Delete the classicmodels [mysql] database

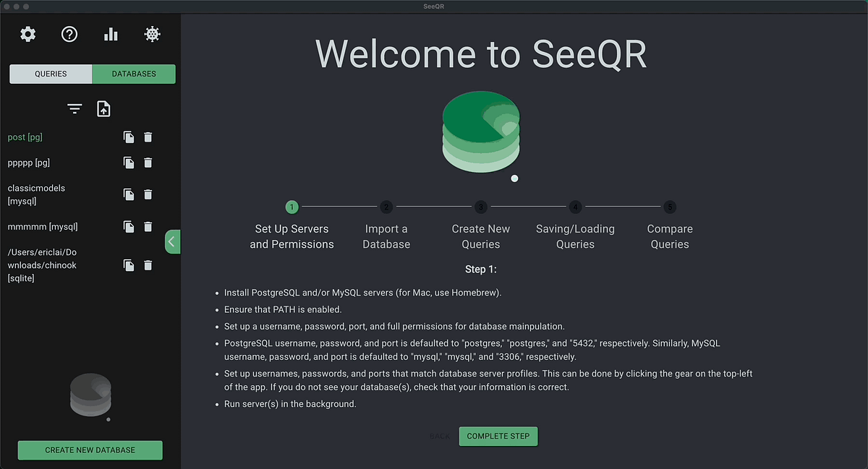point(148,194)
